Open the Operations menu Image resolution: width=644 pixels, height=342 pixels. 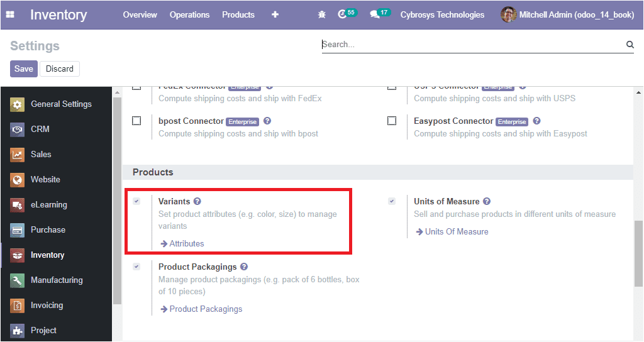tap(190, 15)
